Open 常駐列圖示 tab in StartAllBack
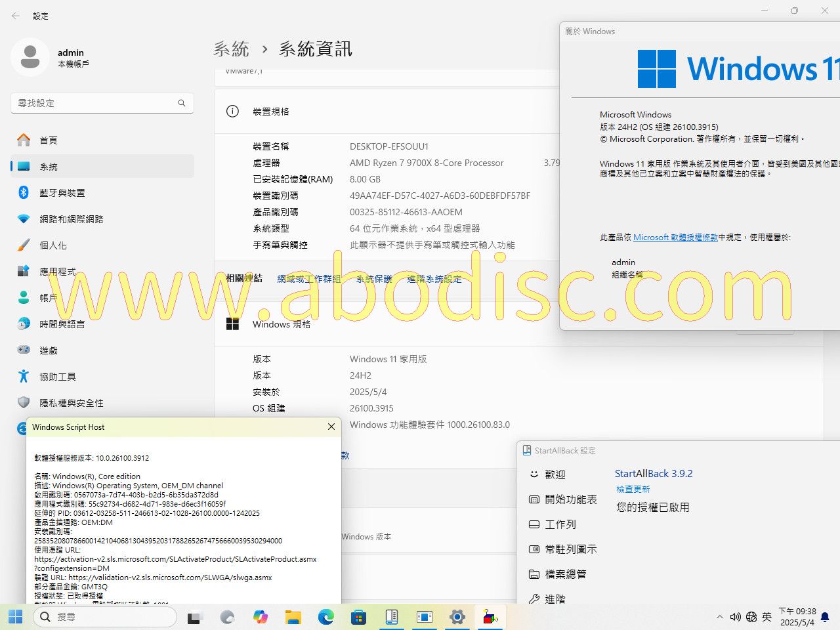This screenshot has width=840, height=630. click(x=563, y=549)
